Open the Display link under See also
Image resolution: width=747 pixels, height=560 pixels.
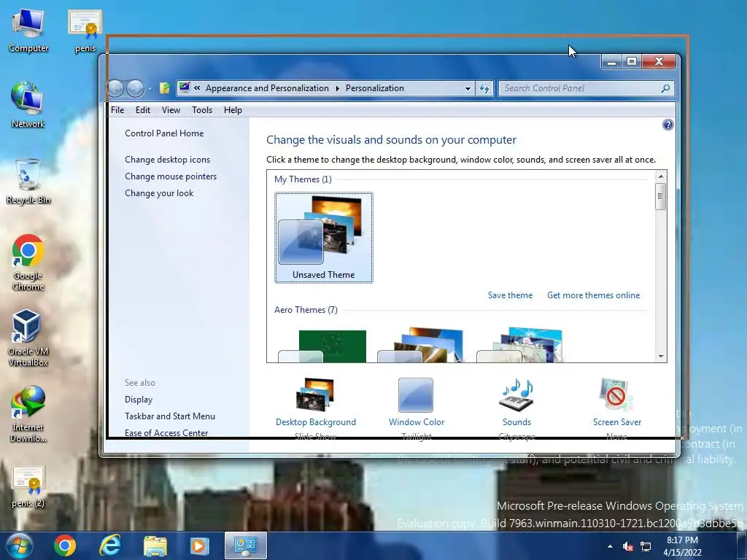(139, 400)
